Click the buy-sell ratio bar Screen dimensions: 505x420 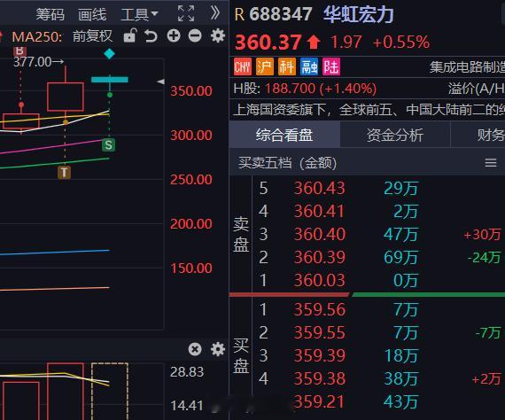pos(367,294)
